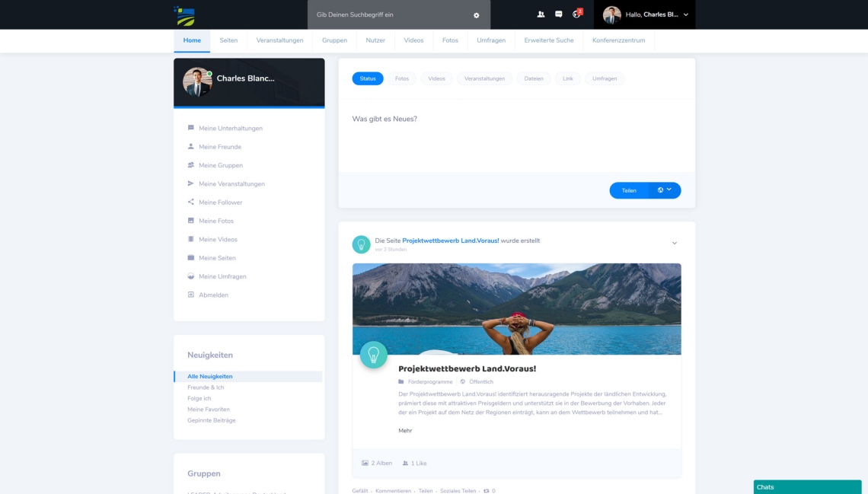Image resolution: width=868 pixels, height=494 pixels.
Task: Click Soziales Teilen link
Action: tap(458, 491)
